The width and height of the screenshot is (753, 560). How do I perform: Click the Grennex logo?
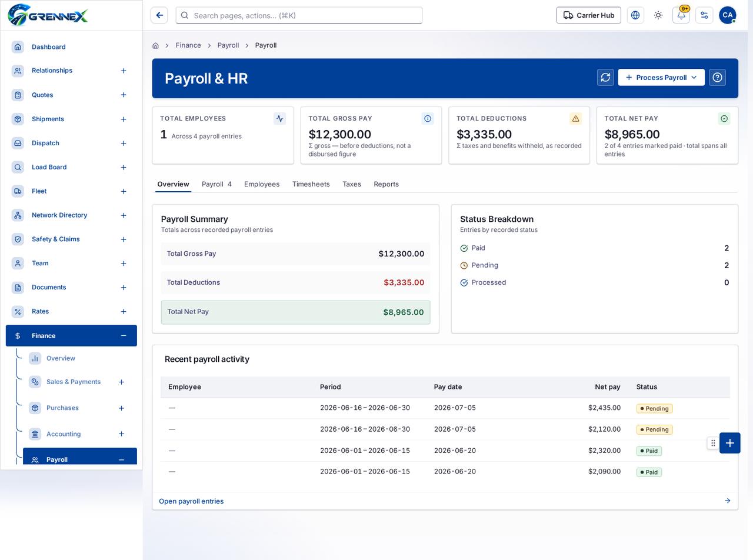(x=48, y=15)
